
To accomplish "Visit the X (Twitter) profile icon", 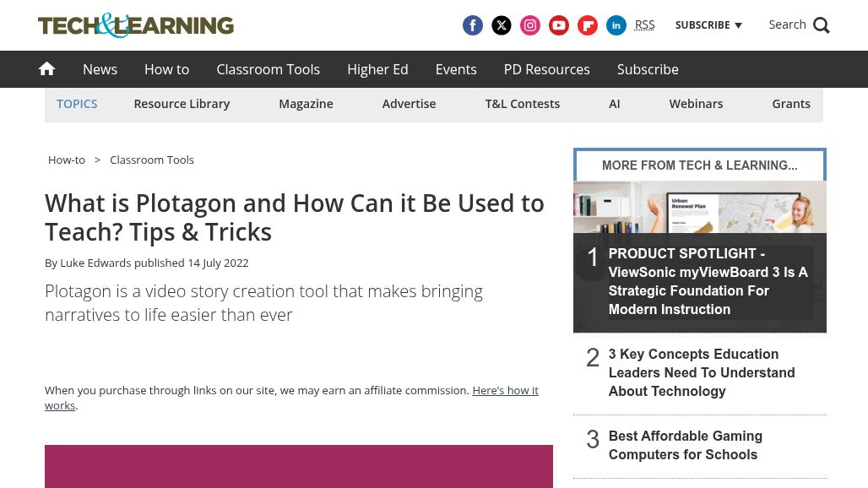I will 502,25.
